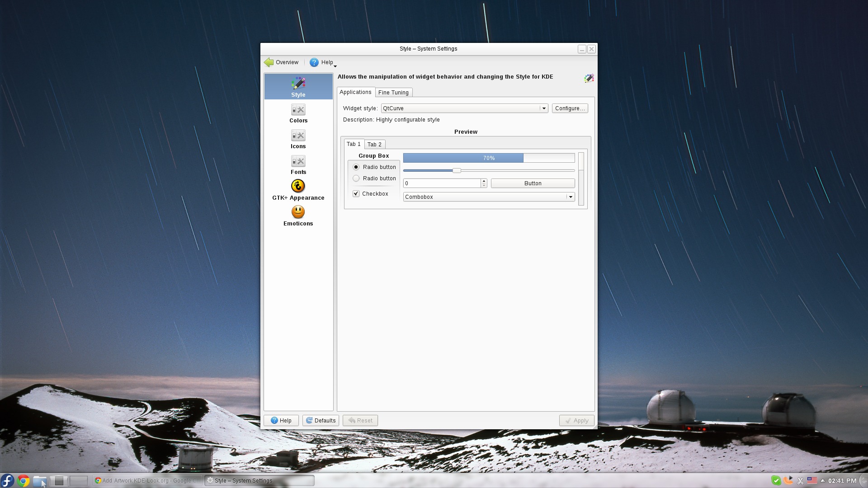This screenshot has height=488, width=868.
Task: Click the Defaults button
Action: (x=321, y=421)
